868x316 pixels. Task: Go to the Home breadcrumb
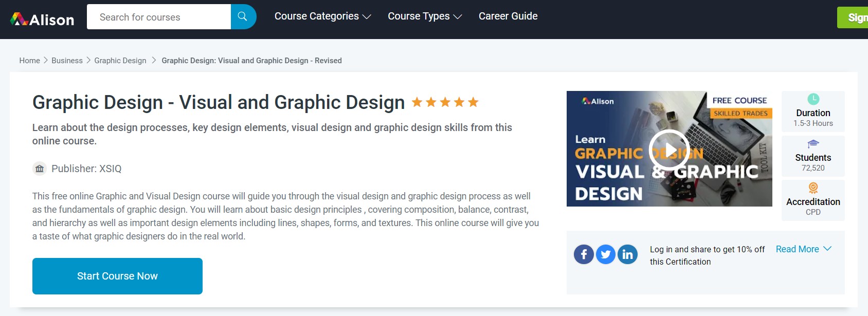coord(30,61)
